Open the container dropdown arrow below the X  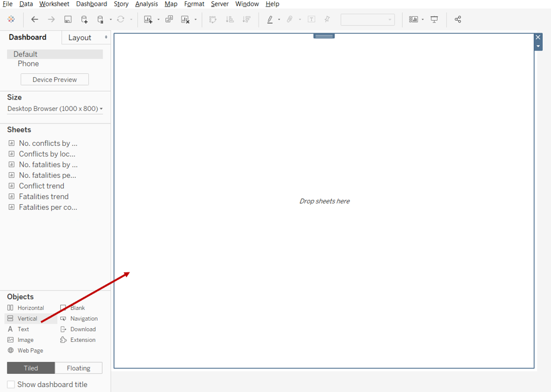tap(538, 46)
